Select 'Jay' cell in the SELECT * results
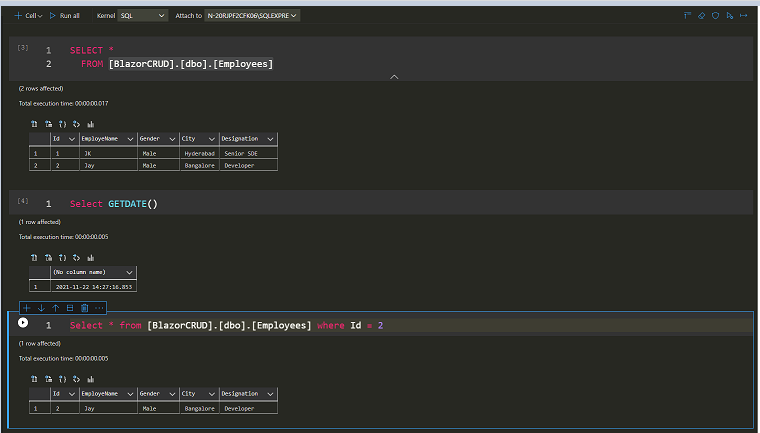Image resolution: width=760 pixels, height=433 pixels. click(x=108, y=165)
